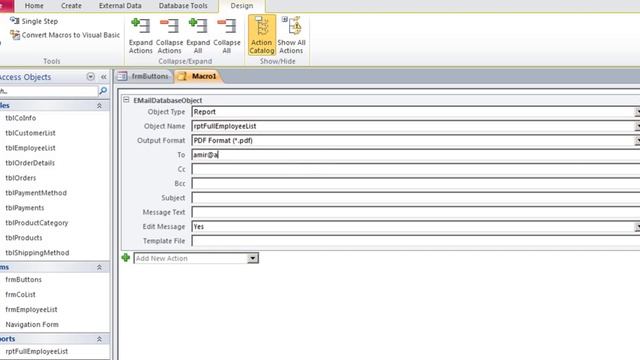640x360 pixels.
Task: Click the Message Text input field
Action: point(416,212)
